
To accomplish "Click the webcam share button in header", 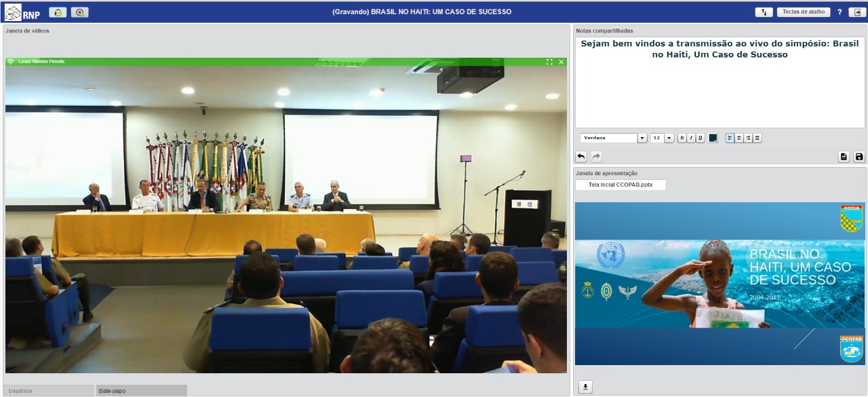I will coord(80,12).
